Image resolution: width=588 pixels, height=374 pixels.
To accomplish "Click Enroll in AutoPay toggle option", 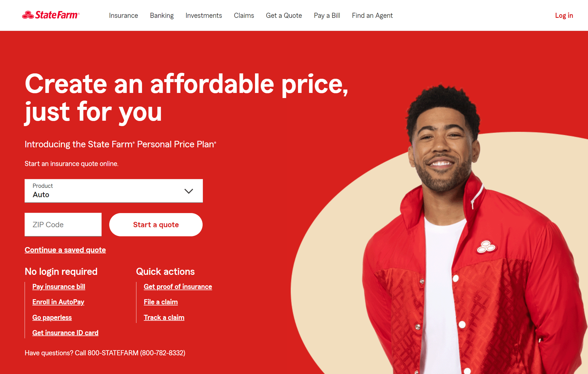I will 58,302.
